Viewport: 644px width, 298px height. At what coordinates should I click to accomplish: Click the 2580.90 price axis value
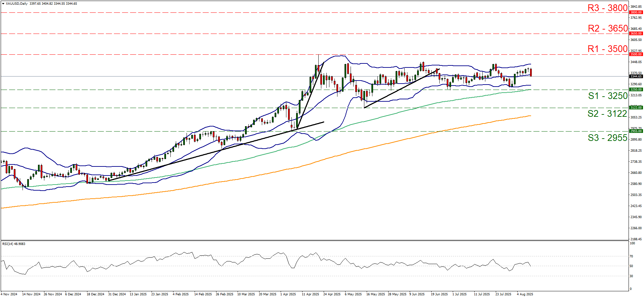point(636,184)
